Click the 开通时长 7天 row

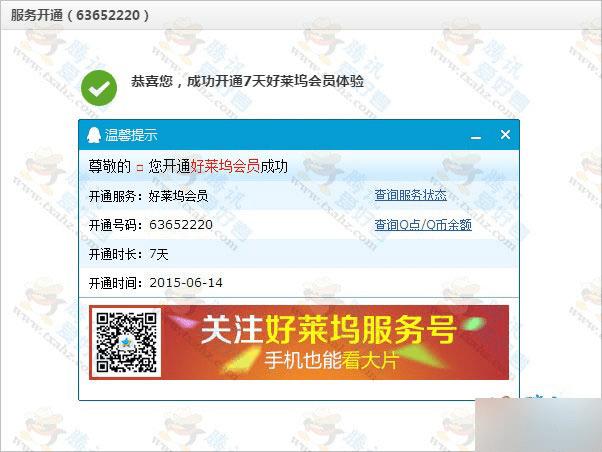[298, 254]
